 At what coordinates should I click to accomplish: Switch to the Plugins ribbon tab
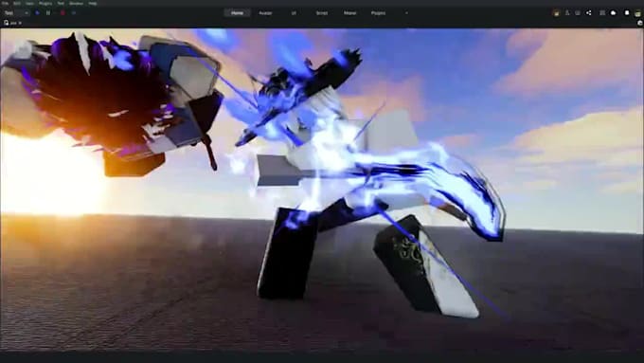point(378,13)
